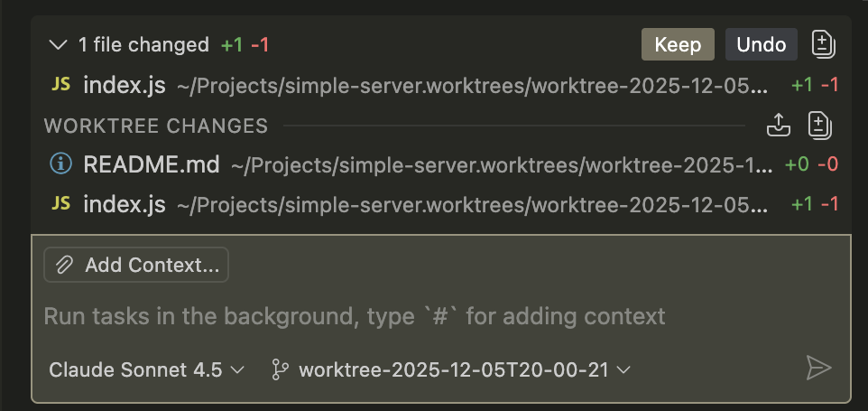868x411 pixels.
Task: Click the JS icon of the top index.js
Action: (60, 85)
